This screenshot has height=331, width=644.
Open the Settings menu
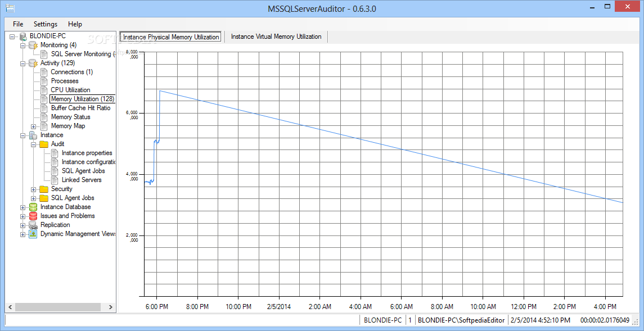click(46, 24)
